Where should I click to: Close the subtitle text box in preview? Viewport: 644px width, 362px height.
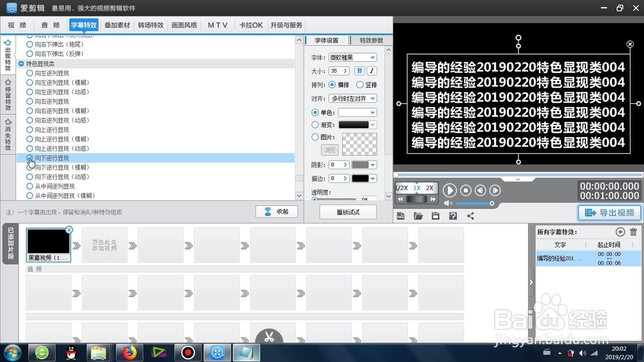coord(630,44)
